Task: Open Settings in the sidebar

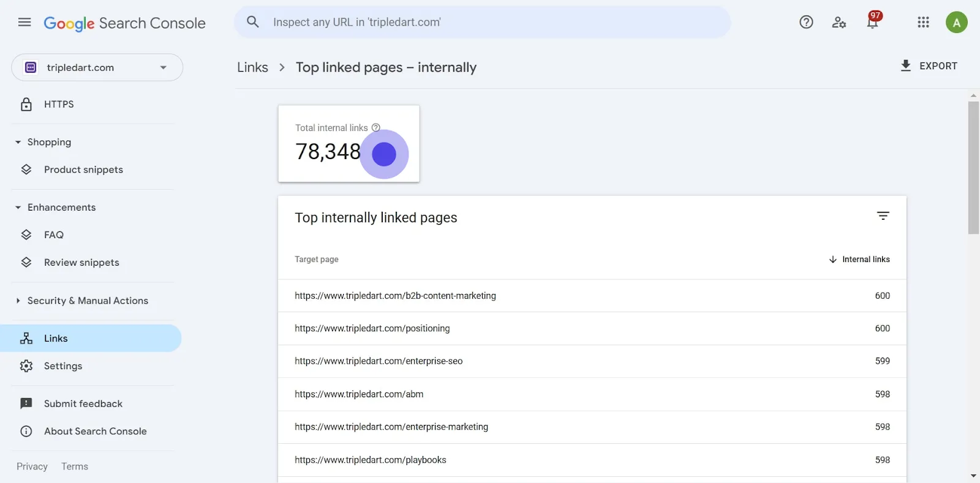Action: pyautogui.click(x=92, y=366)
